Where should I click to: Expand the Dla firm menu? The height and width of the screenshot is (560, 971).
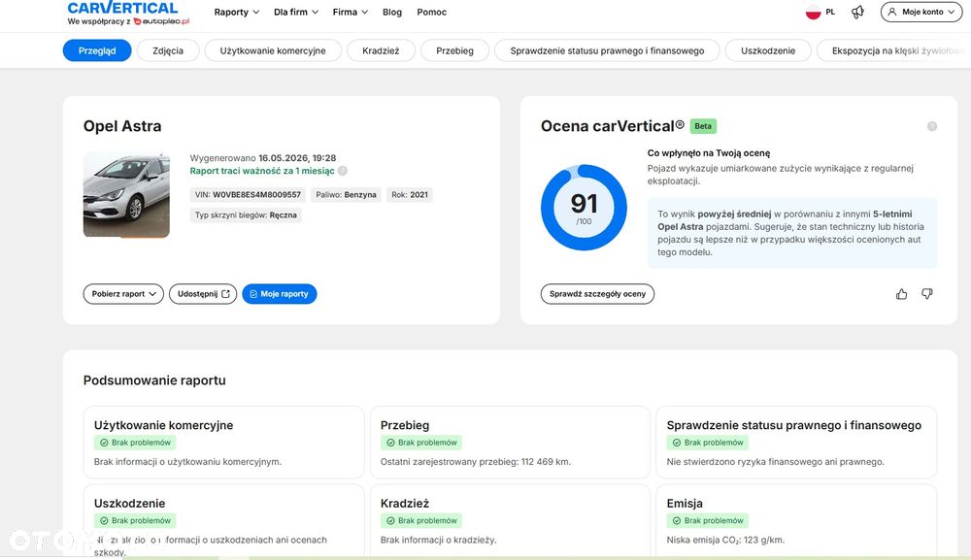pos(296,12)
